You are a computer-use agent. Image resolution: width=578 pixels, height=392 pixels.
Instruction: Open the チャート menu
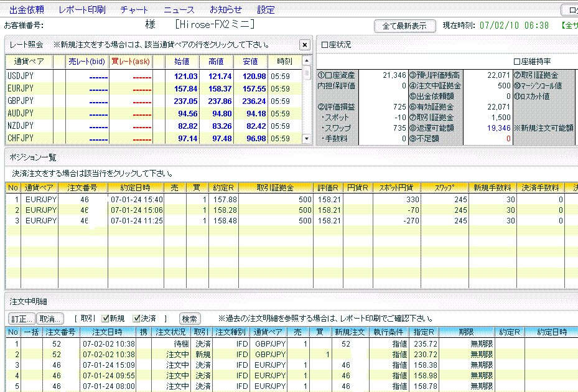[x=134, y=10]
